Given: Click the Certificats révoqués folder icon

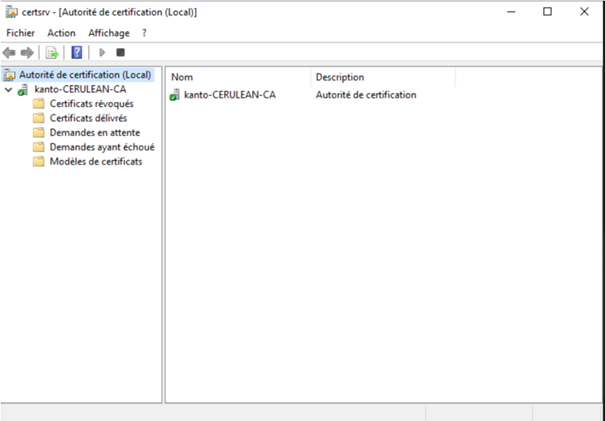Looking at the screenshot, I should [38, 104].
